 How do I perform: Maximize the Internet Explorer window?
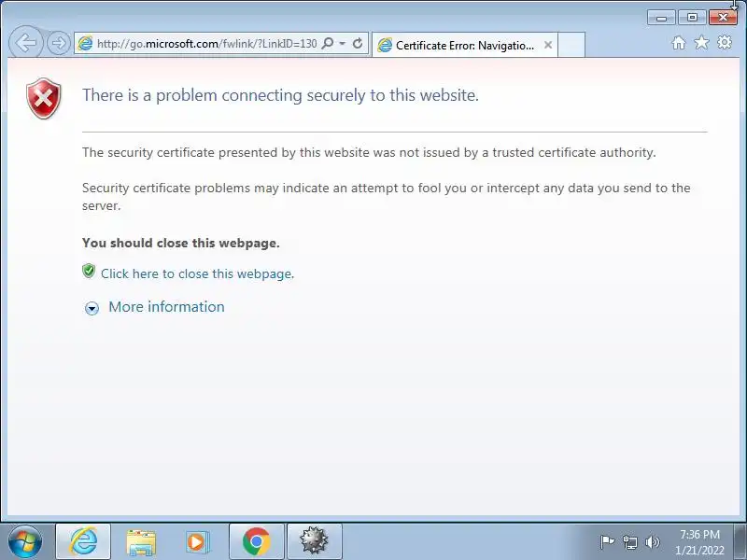(x=692, y=18)
